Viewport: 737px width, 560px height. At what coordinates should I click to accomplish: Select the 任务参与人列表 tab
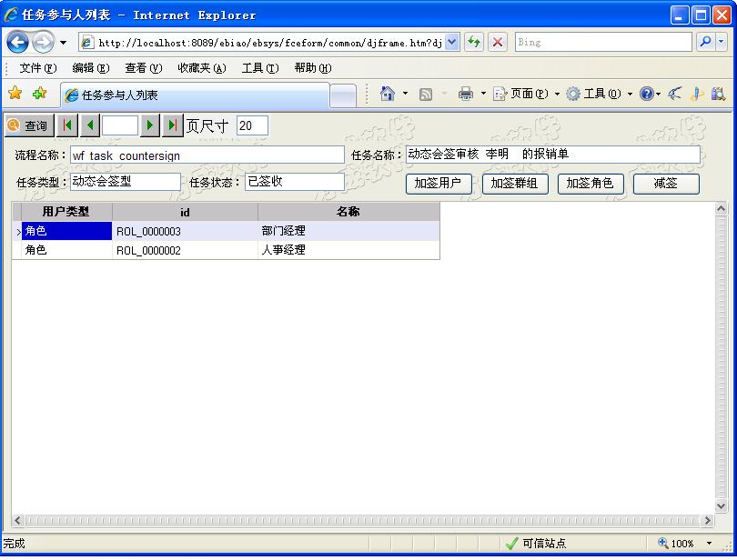tap(195, 95)
